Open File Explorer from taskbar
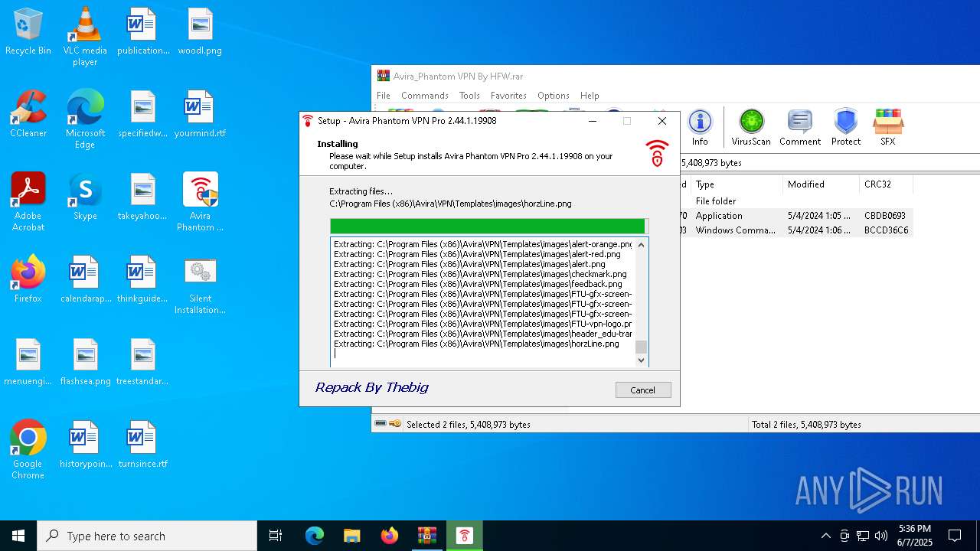Screen dimensions: 980x551 [351, 536]
